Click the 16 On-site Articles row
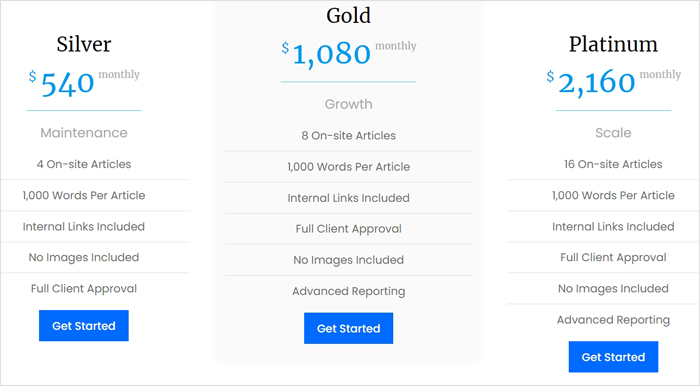The image size is (700, 386). [604, 164]
